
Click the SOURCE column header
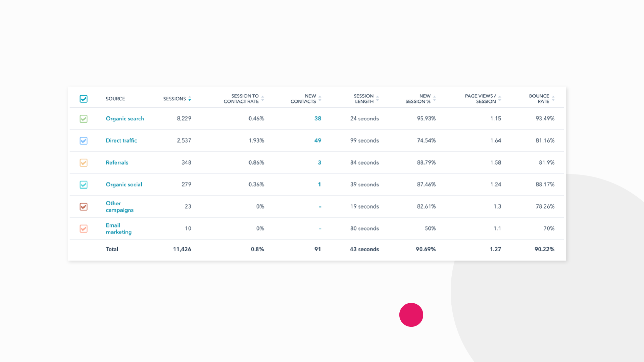tap(115, 99)
